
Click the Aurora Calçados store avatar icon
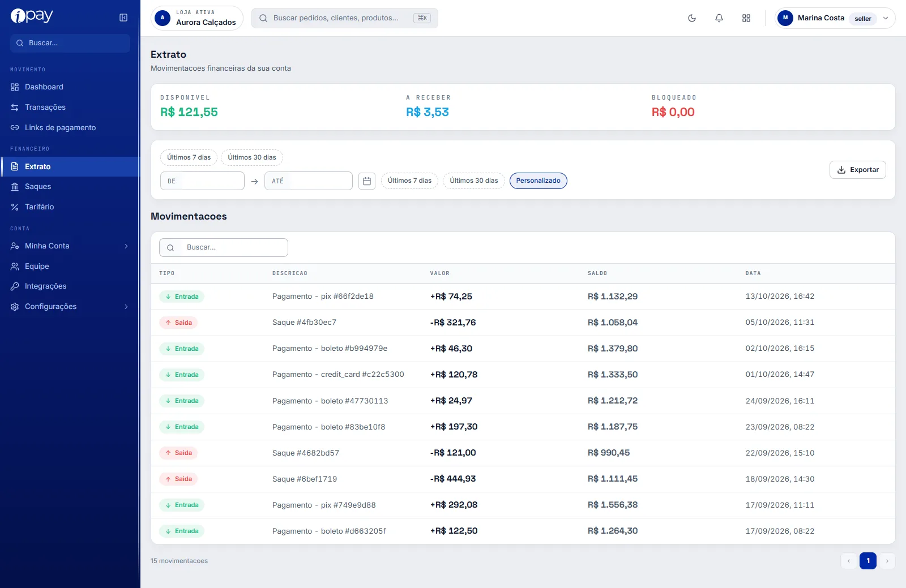click(163, 18)
